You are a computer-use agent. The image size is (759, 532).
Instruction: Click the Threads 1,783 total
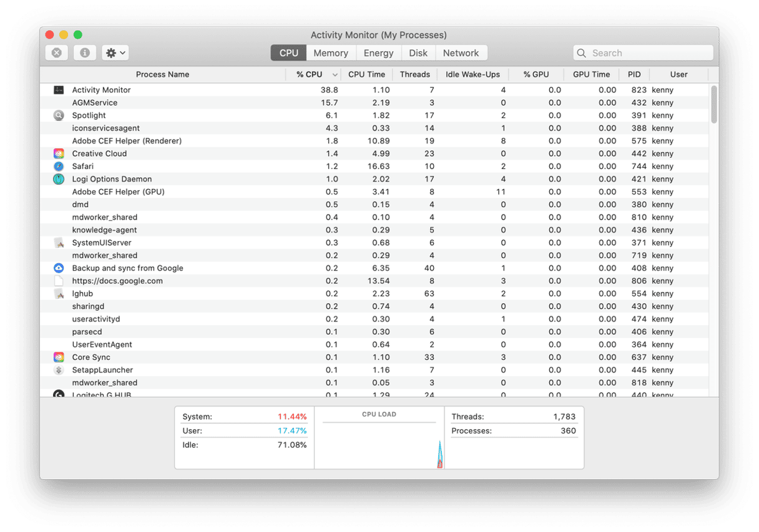pos(564,417)
